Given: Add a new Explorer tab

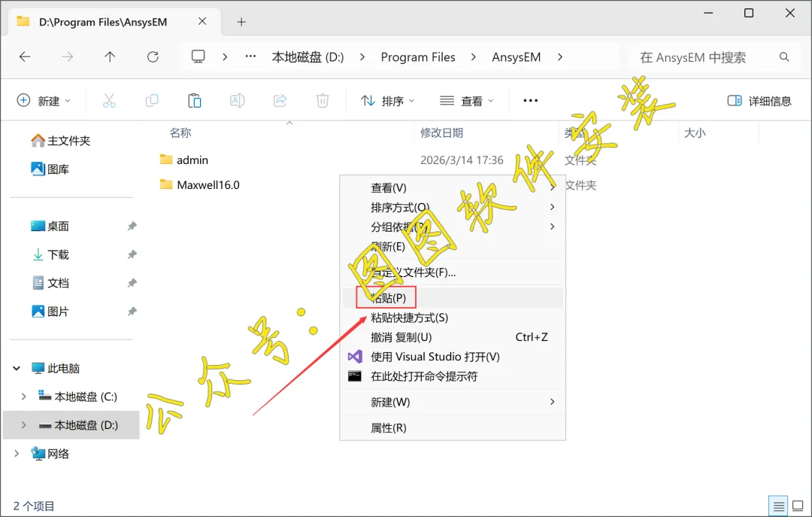Looking at the screenshot, I should 241,22.
